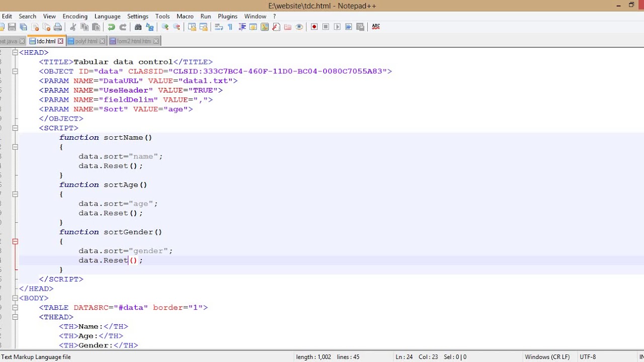Click the Print toolbar icon

[x=58, y=27]
